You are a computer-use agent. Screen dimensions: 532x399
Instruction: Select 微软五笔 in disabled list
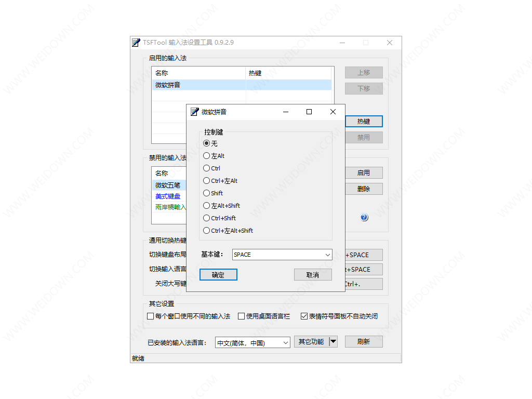169,185
